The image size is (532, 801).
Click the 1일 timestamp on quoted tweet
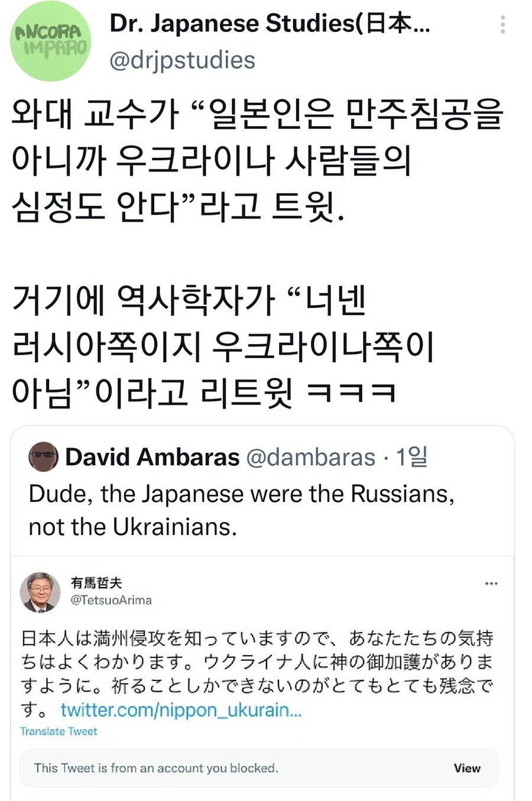pos(412,457)
